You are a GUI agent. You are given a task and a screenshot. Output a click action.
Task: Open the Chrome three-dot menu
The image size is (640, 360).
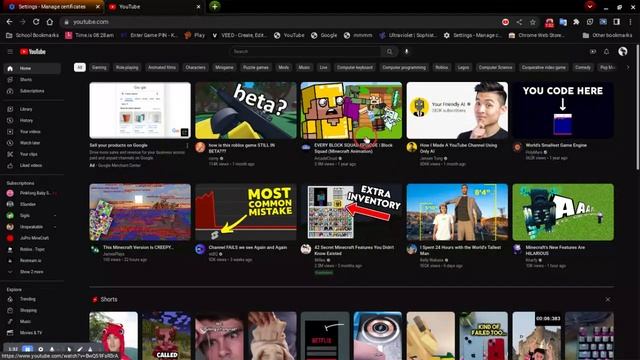click(631, 22)
